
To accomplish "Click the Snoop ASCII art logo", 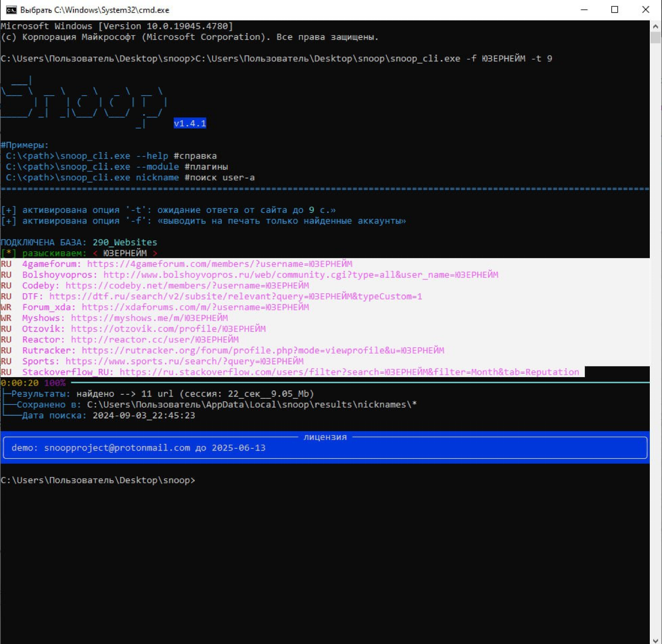I will 83,102.
